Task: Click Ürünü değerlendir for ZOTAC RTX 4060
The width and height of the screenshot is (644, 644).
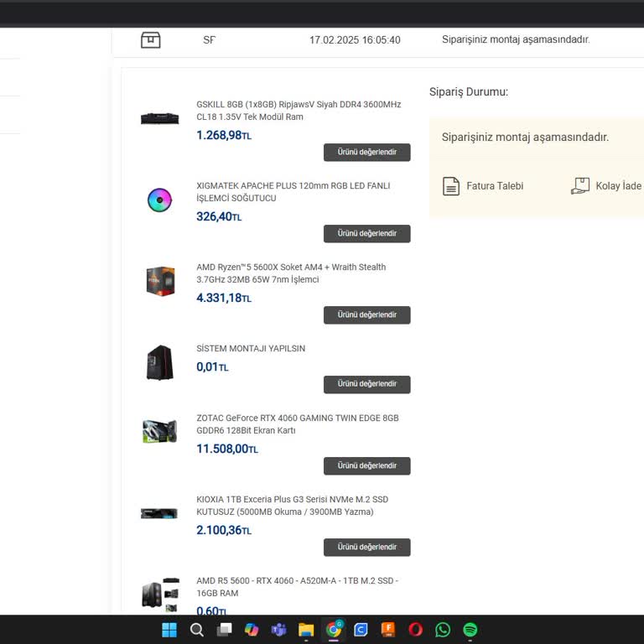Action: click(x=366, y=466)
